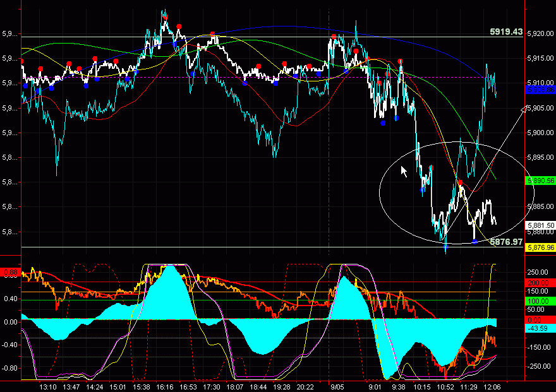
Task: Select the red 0.88 oscillator value marker
Action: pyautogui.click(x=10, y=273)
